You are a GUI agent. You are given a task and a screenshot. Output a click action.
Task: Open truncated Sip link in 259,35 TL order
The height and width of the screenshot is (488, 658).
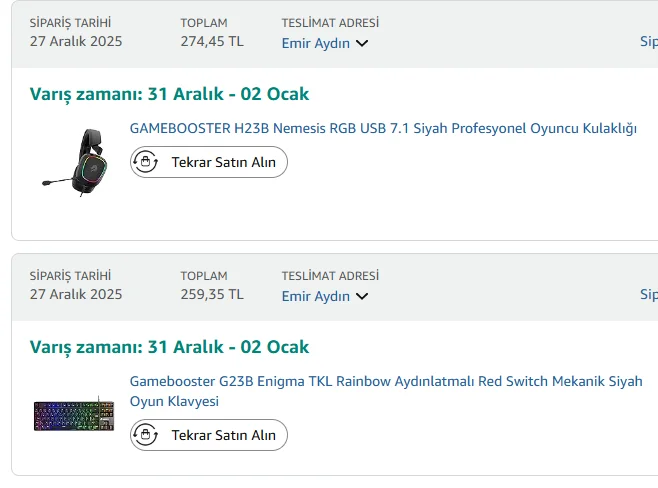[x=648, y=295]
